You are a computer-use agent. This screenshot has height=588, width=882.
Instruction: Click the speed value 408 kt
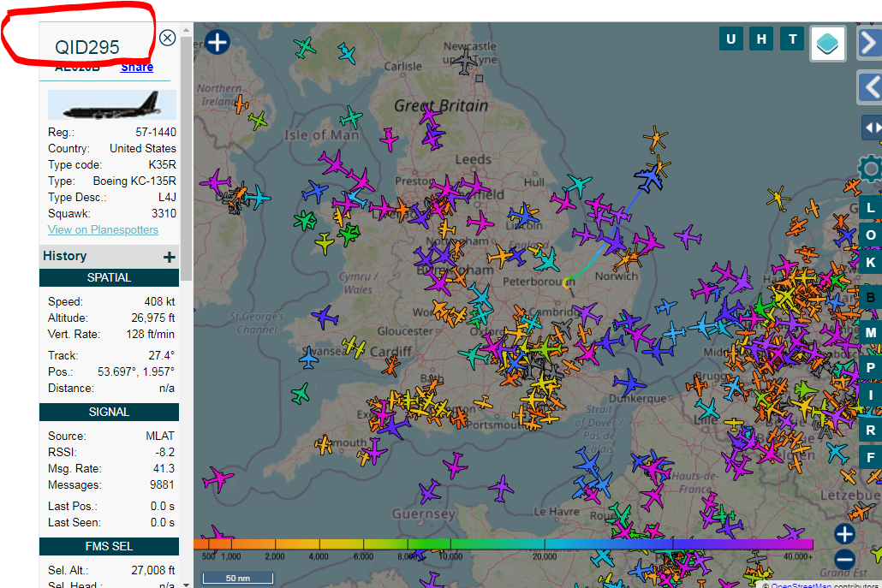[x=160, y=302]
